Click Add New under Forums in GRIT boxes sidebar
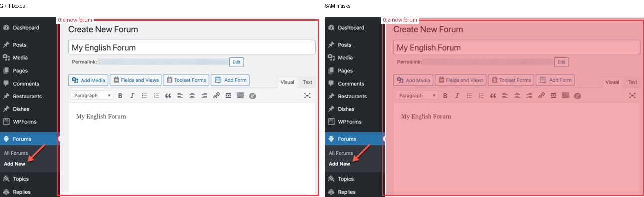Image resolution: width=644 pixels, height=197 pixels. pos(14,164)
